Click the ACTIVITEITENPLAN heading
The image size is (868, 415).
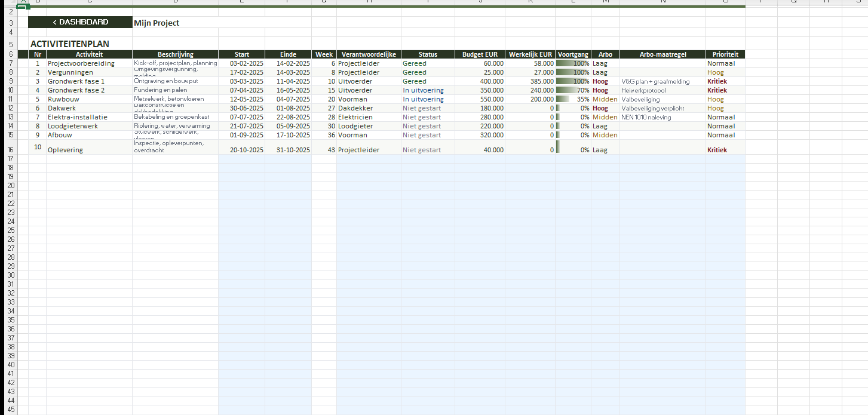click(70, 44)
